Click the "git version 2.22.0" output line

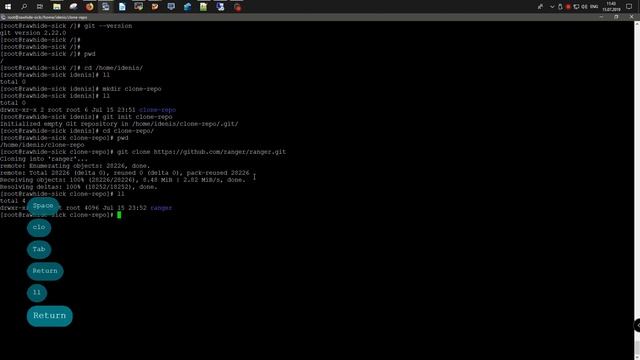(33, 33)
